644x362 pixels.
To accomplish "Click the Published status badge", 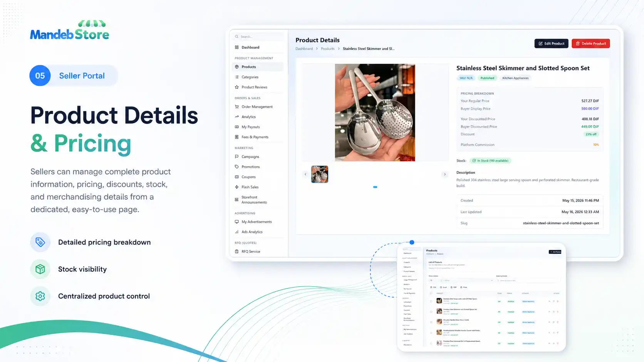I will coord(487,78).
